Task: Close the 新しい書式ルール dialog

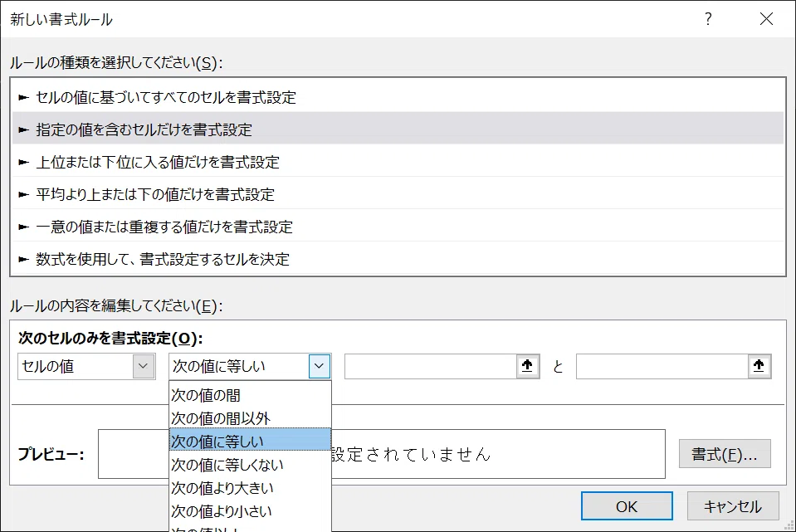Action: [x=766, y=19]
